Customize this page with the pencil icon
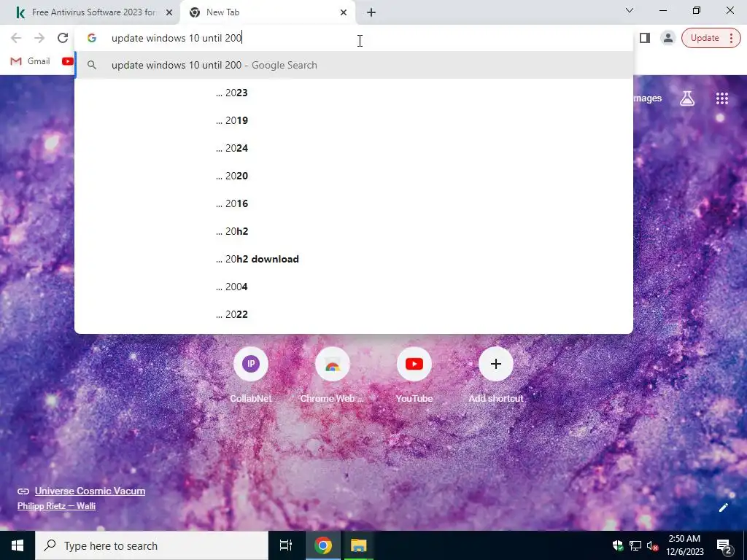 tap(723, 507)
